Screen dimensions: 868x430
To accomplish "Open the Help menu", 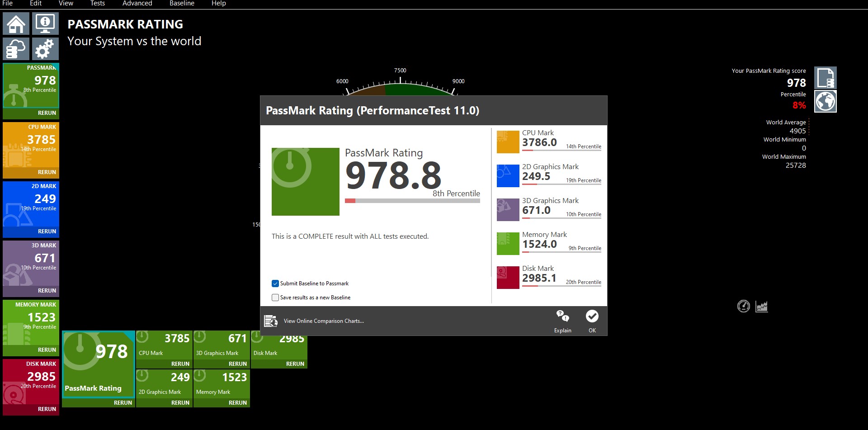I will click(x=219, y=3).
